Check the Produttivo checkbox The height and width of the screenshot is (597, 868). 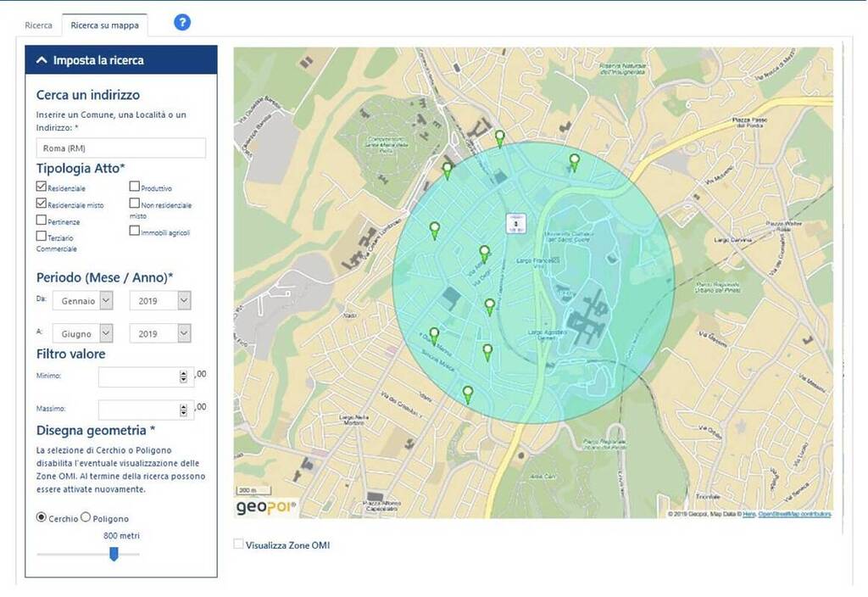(135, 186)
